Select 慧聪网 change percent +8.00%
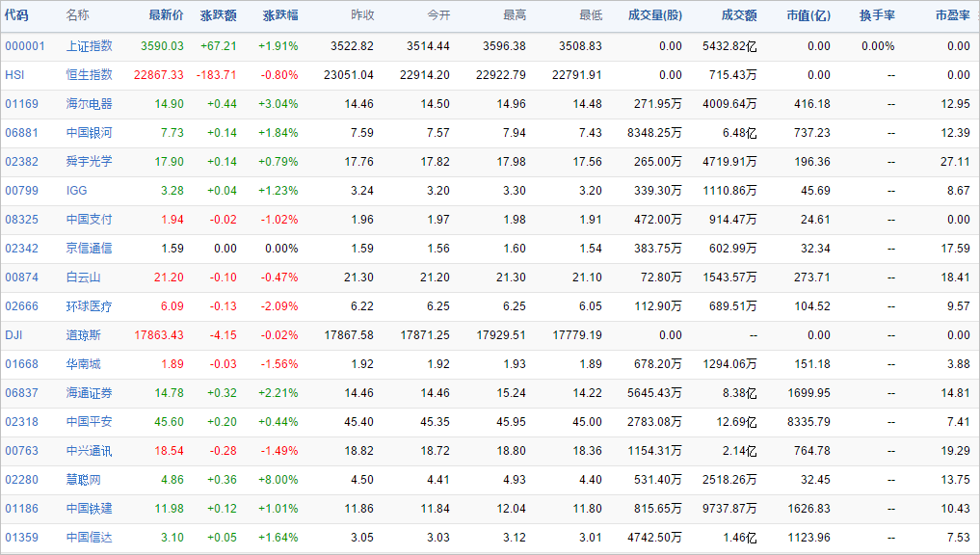980x555 pixels. click(278, 480)
